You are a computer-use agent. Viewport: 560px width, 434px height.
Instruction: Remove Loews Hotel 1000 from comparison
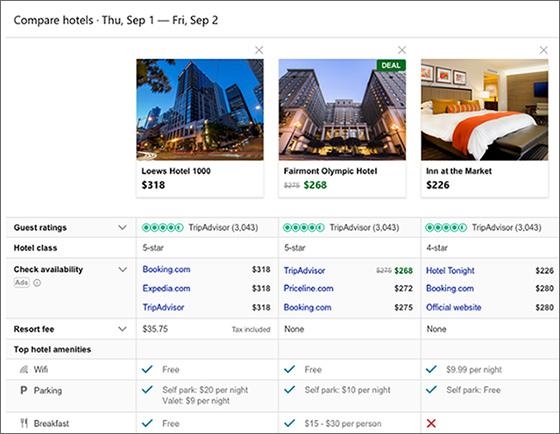pos(259,50)
